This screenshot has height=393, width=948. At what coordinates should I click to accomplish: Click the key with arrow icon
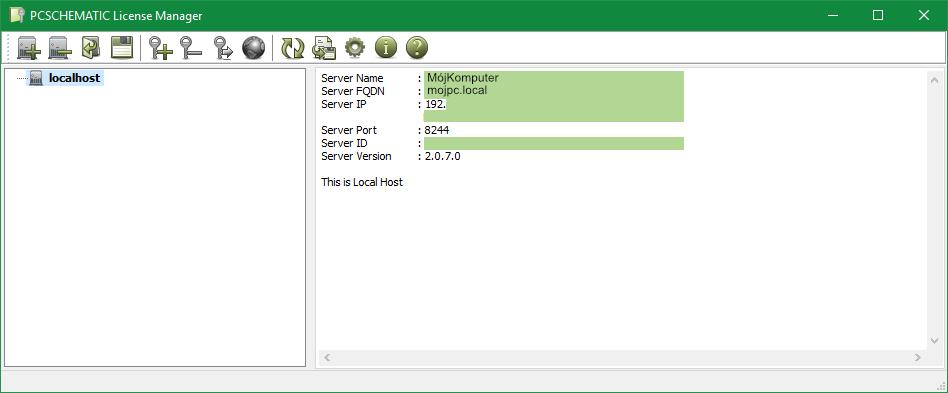tap(223, 48)
